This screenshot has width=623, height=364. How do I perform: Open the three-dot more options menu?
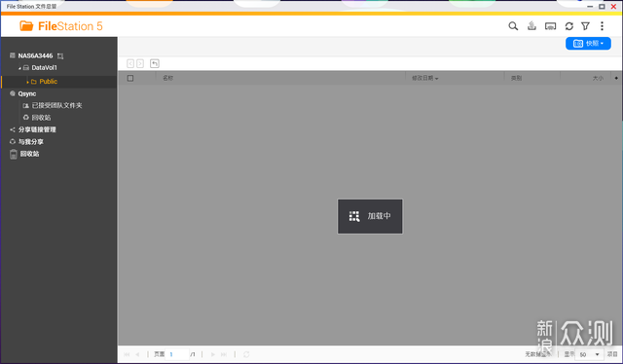(602, 26)
